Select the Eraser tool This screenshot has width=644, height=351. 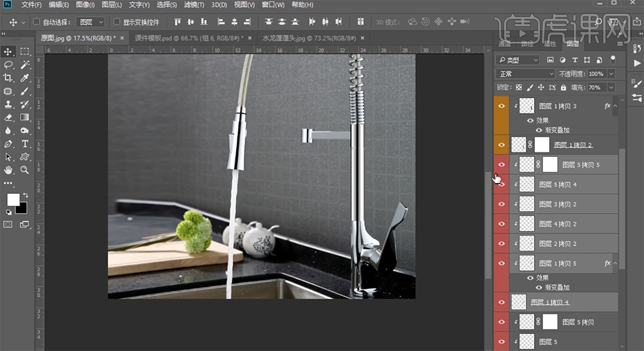click(x=8, y=117)
